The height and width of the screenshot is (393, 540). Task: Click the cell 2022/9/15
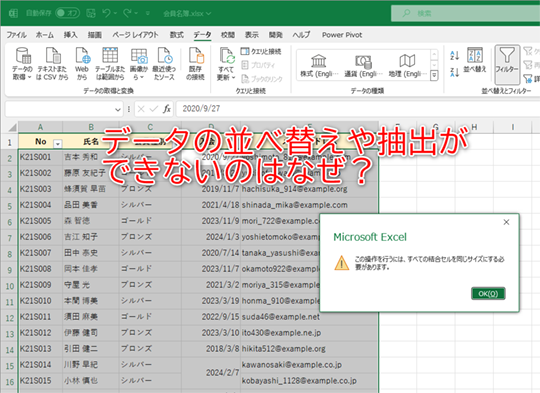point(211,317)
